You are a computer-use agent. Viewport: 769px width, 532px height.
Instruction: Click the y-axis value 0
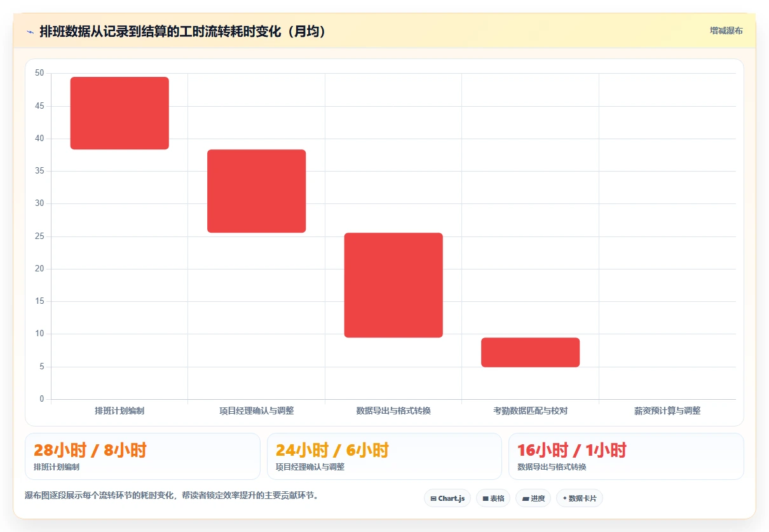pyautogui.click(x=42, y=399)
